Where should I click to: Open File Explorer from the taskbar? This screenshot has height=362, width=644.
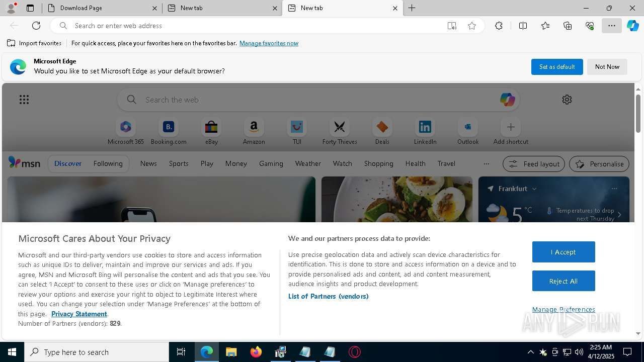tap(231, 352)
